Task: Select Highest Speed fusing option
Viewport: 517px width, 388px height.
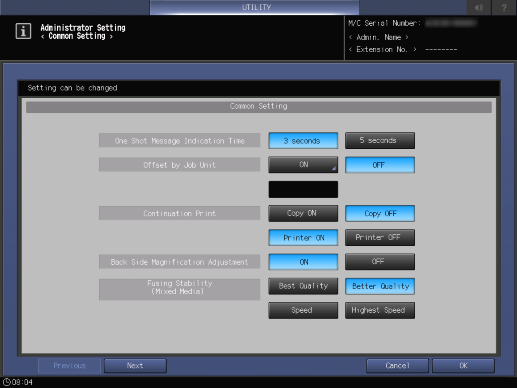Action: click(x=380, y=310)
